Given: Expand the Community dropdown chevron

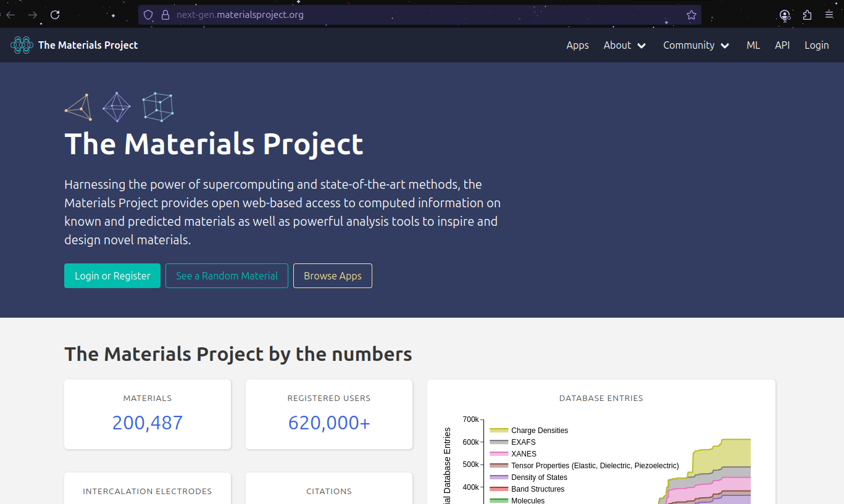Looking at the screenshot, I should pyautogui.click(x=725, y=46).
